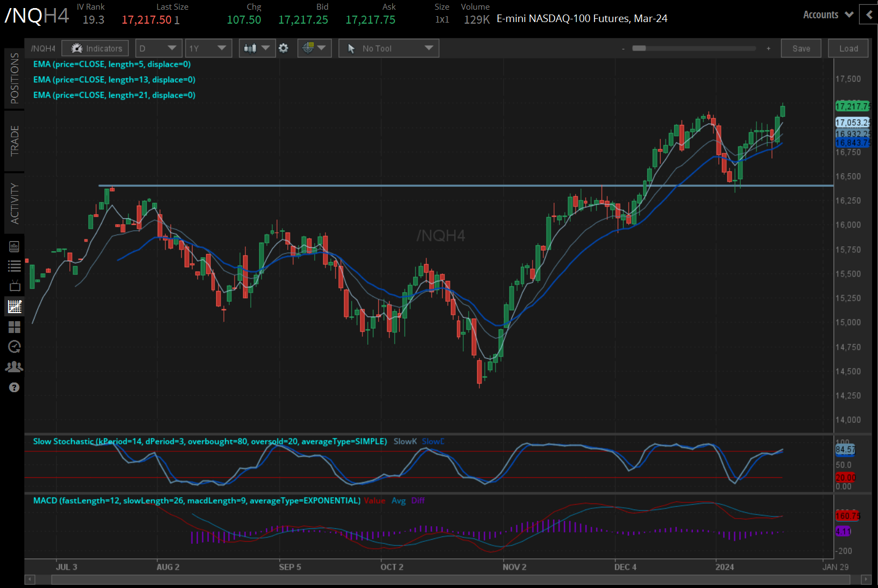Screen dimensions: 878x588
Task: Open the quote book sidebar icon
Action: click(x=15, y=246)
